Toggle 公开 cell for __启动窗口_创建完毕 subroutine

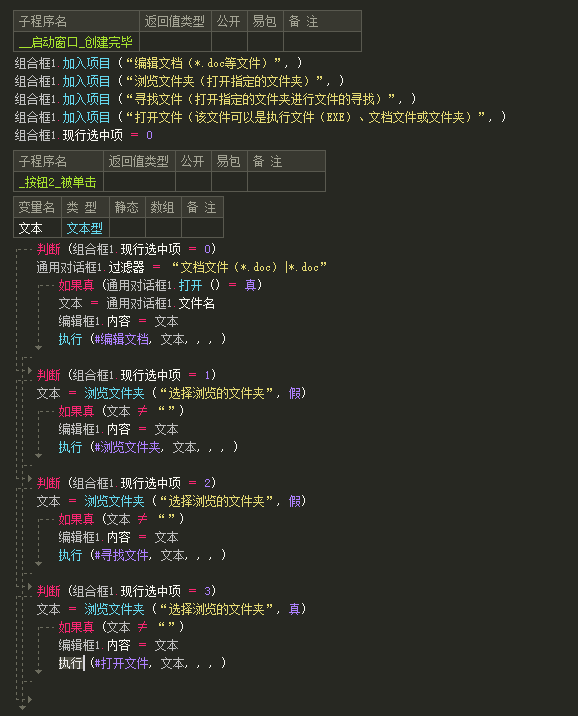coord(229,42)
